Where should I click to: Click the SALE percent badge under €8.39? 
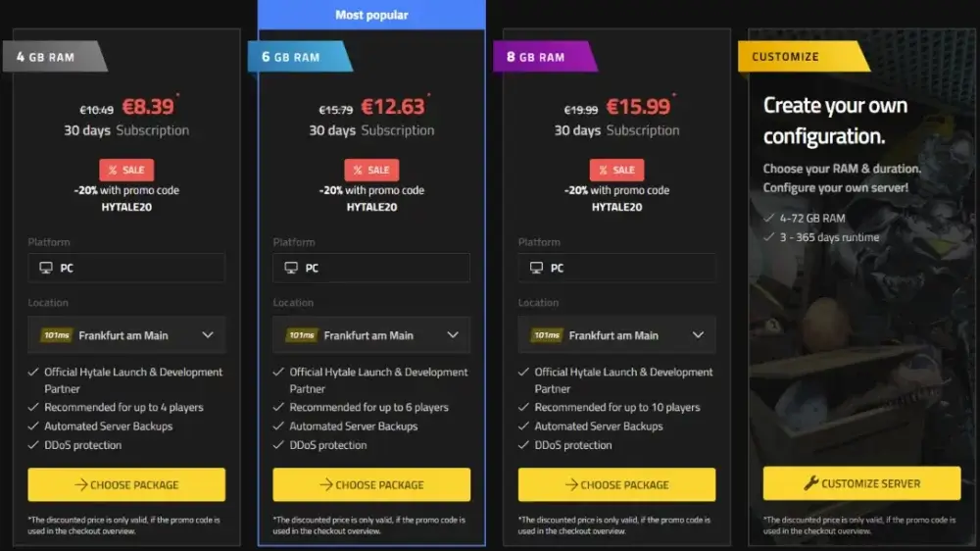(x=126, y=170)
